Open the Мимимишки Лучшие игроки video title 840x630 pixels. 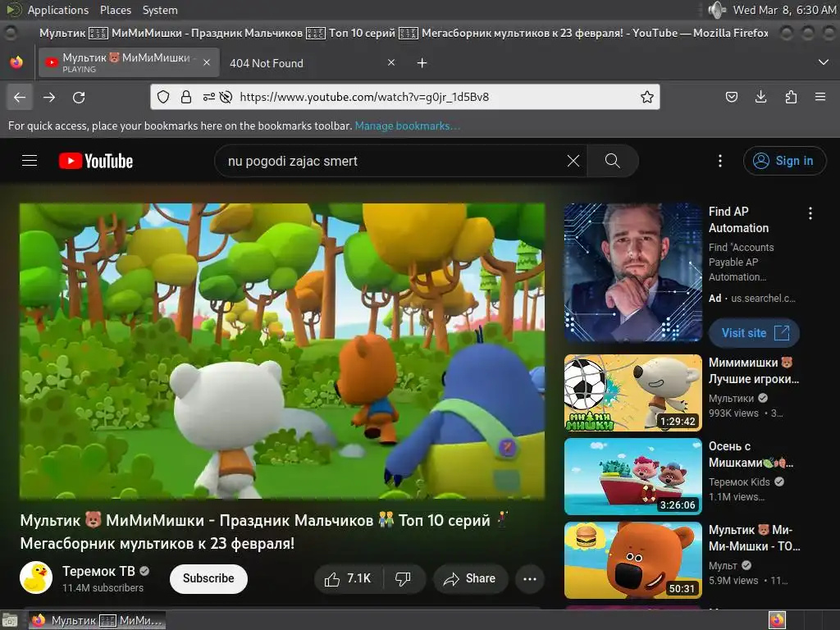pyautogui.click(x=754, y=371)
